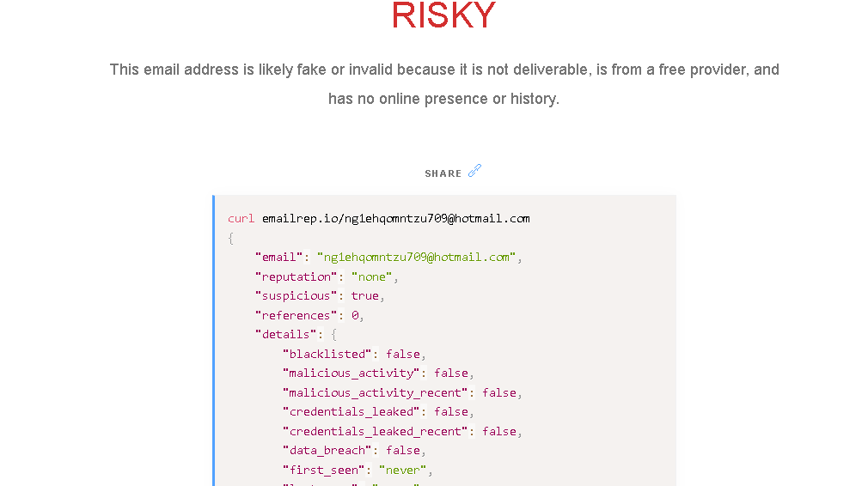Screen dimensions: 868x486
Task: Click the "reputation" key in JSON
Action: pyautogui.click(x=296, y=277)
